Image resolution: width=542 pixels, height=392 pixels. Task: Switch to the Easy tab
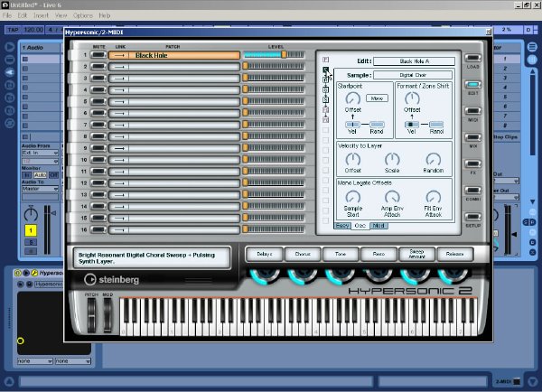[x=341, y=226]
